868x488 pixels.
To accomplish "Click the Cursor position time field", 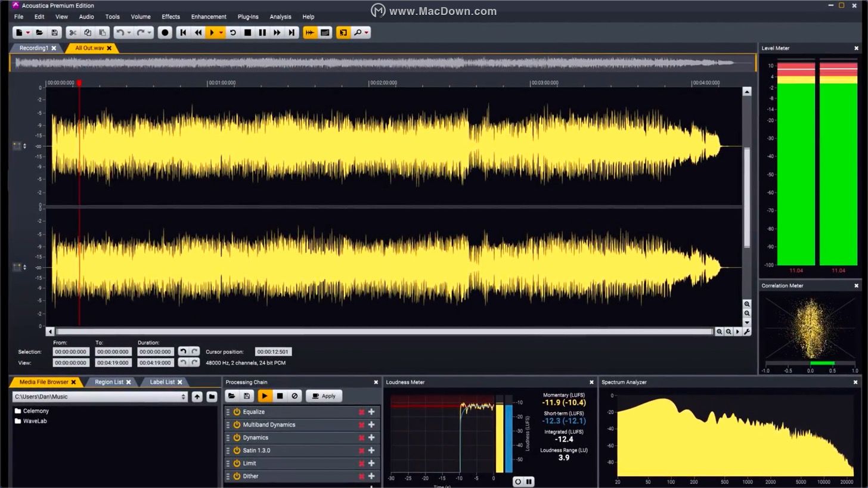I will coord(272,352).
